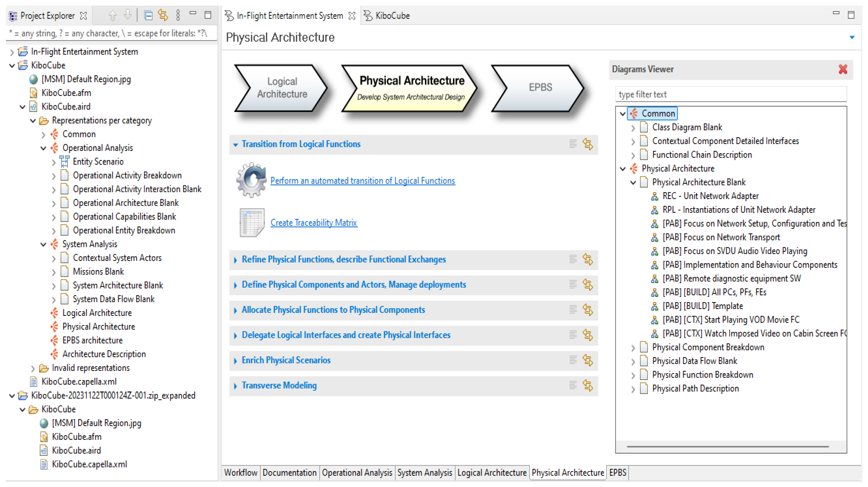Collapse the Operational Analysis tree node
868x487 pixels.
point(44,148)
